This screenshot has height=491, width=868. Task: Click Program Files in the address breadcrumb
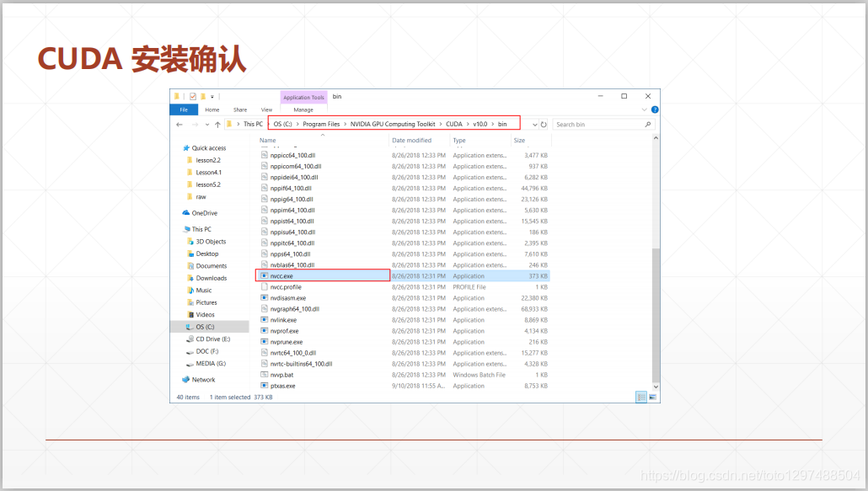point(321,124)
